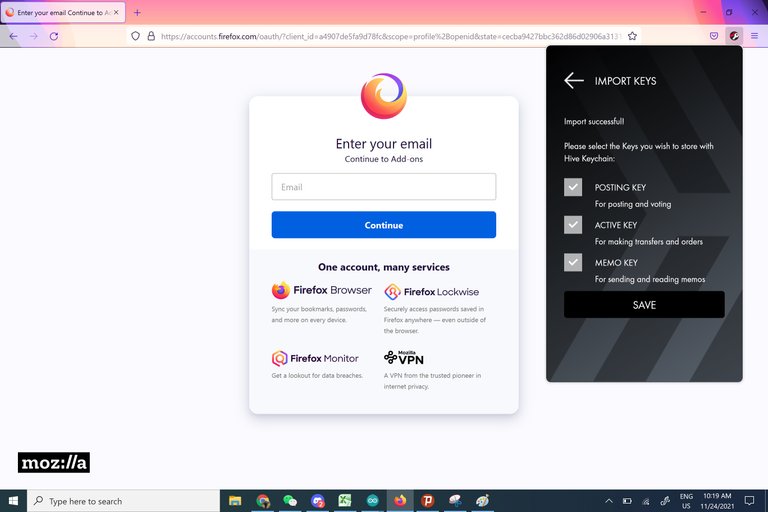Viewport: 768px width, 512px height.
Task: Open Chrome from the taskbar
Action: (263, 501)
